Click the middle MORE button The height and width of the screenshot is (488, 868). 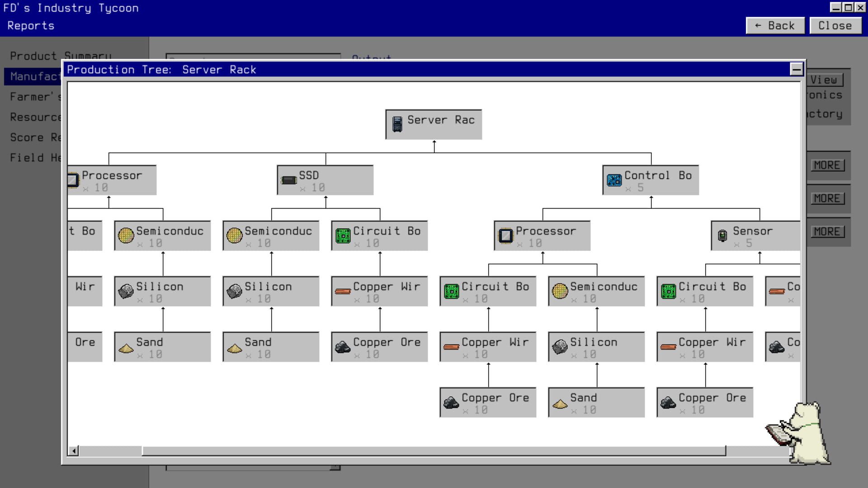coord(827,198)
